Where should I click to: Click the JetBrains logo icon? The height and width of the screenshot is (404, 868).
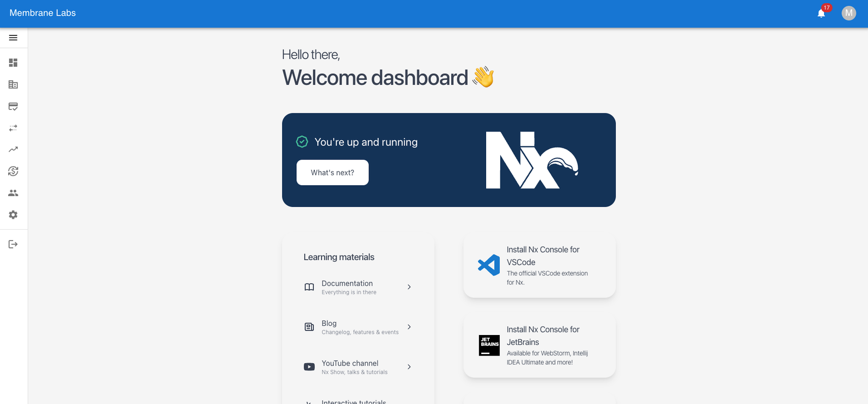point(489,345)
